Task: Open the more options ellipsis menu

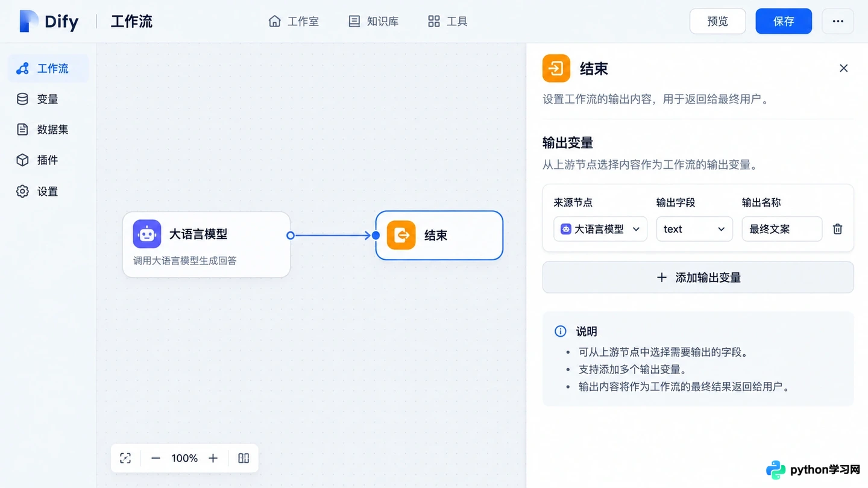Action: tap(838, 21)
